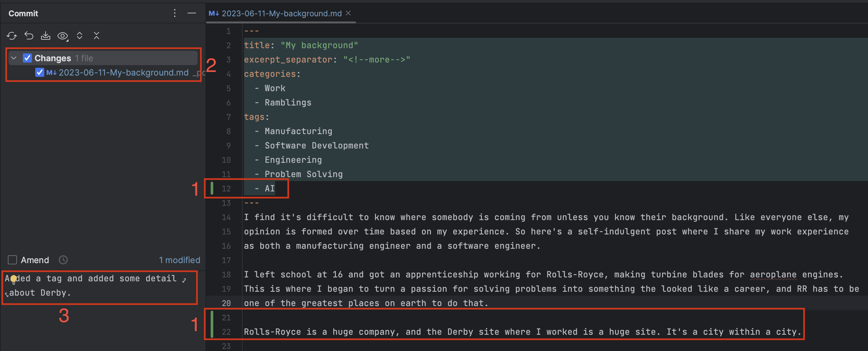Hide the Commit tool window
The width and height of the screenshot is (868, 351).
click(x=192, y=13)
